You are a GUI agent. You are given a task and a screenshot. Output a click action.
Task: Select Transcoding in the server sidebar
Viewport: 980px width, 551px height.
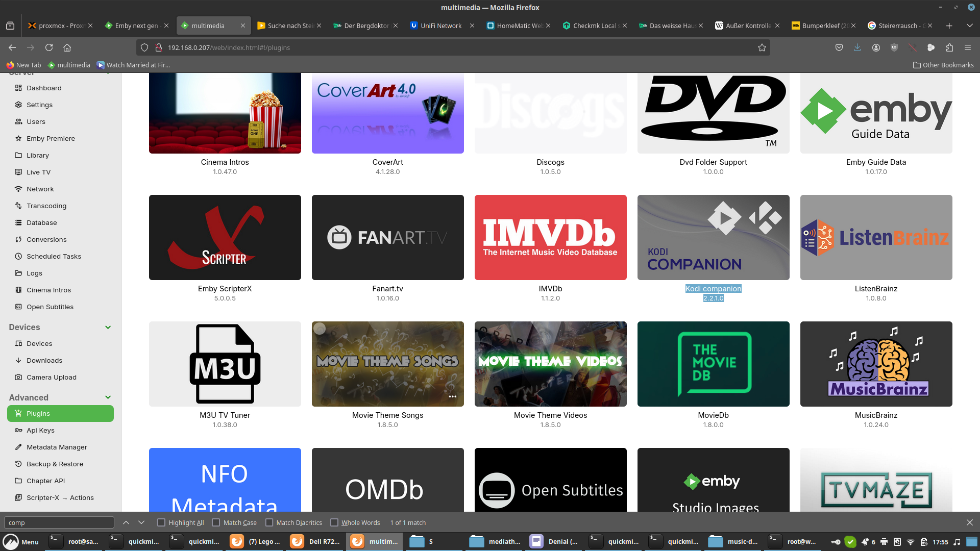[45, 206]
